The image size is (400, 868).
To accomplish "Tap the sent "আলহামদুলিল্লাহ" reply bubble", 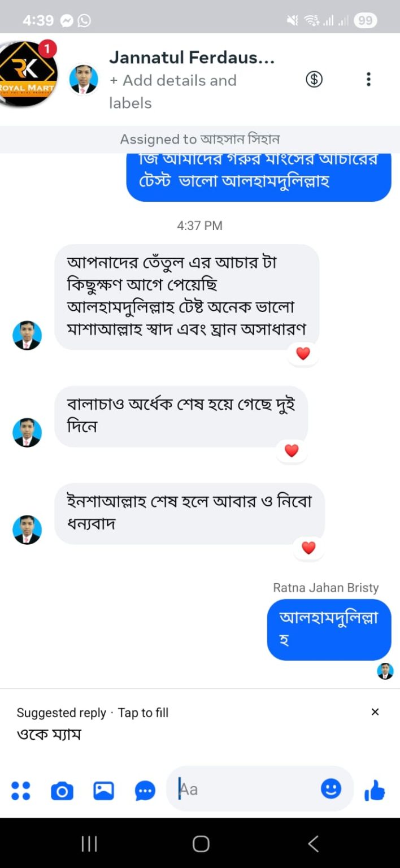I will click(329, 629).
